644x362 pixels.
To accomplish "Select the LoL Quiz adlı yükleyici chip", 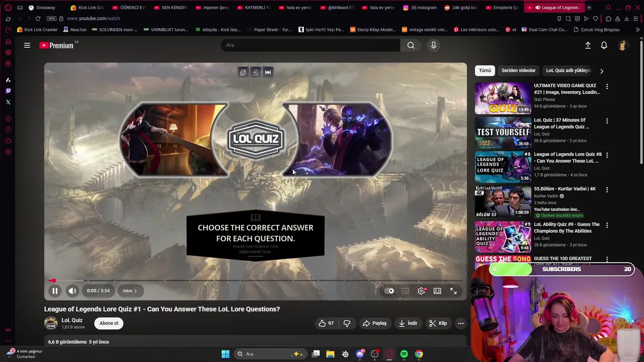I will [x=568, y=70].
